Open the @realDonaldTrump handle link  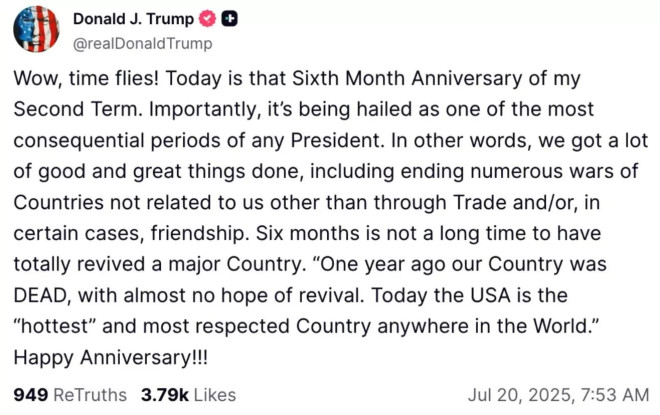(x=142, y=43)
